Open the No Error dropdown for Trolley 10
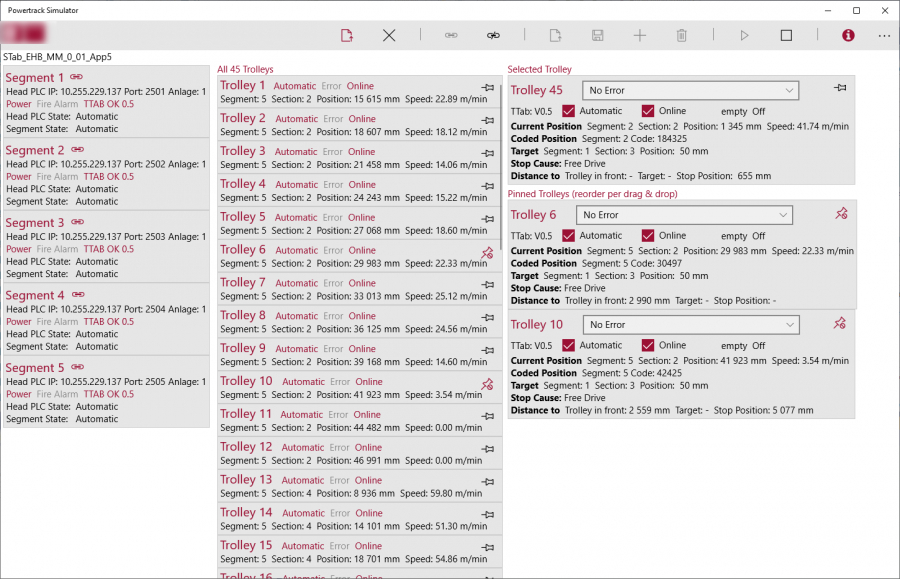The image size is (900, 579). (691, 325)
